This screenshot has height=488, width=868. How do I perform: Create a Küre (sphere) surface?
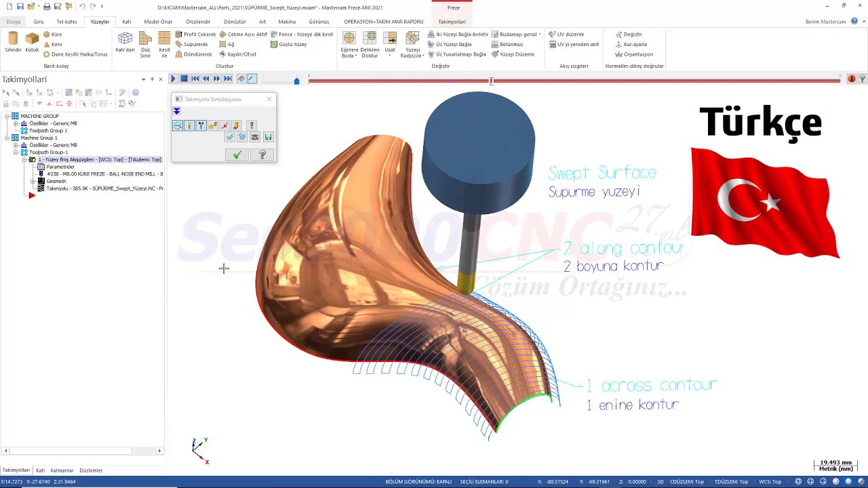tap(52, 35)
